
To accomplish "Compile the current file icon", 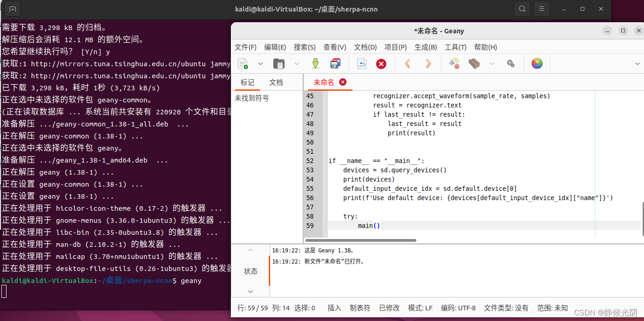I will pos(454,63).
